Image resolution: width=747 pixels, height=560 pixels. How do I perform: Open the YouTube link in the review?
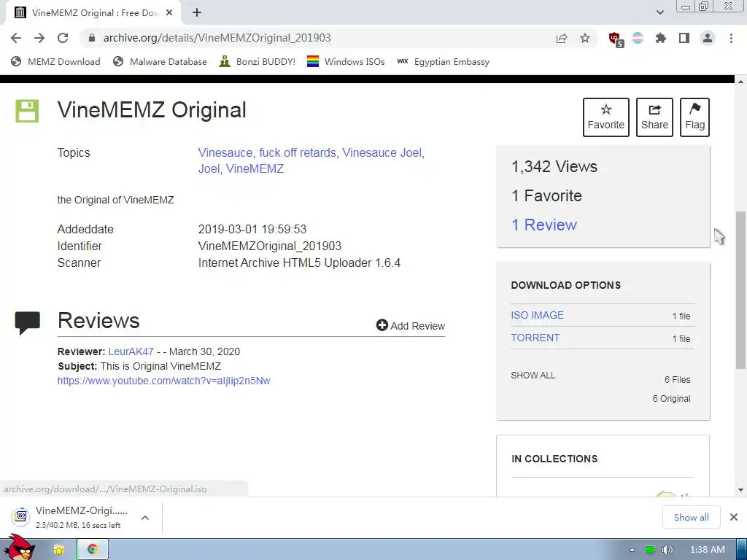(x=164, y=381)
